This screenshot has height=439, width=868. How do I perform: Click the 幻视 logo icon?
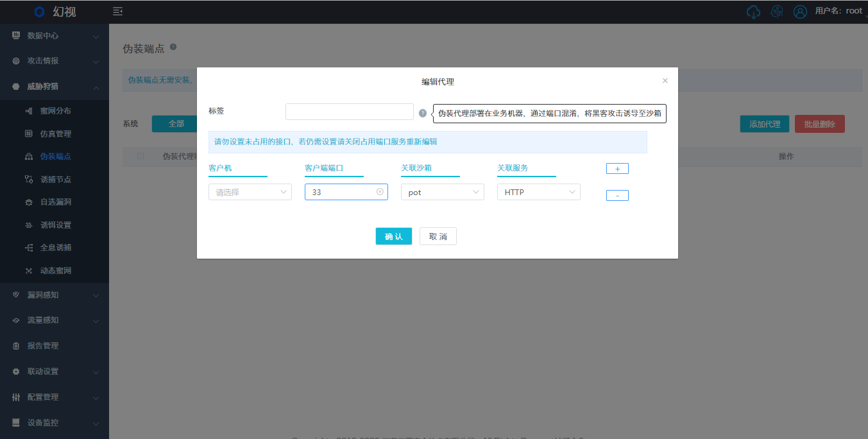40,12
